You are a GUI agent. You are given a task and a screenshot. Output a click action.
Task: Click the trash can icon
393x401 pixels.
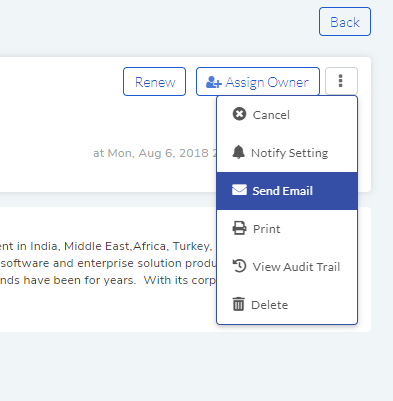point(238,304)
